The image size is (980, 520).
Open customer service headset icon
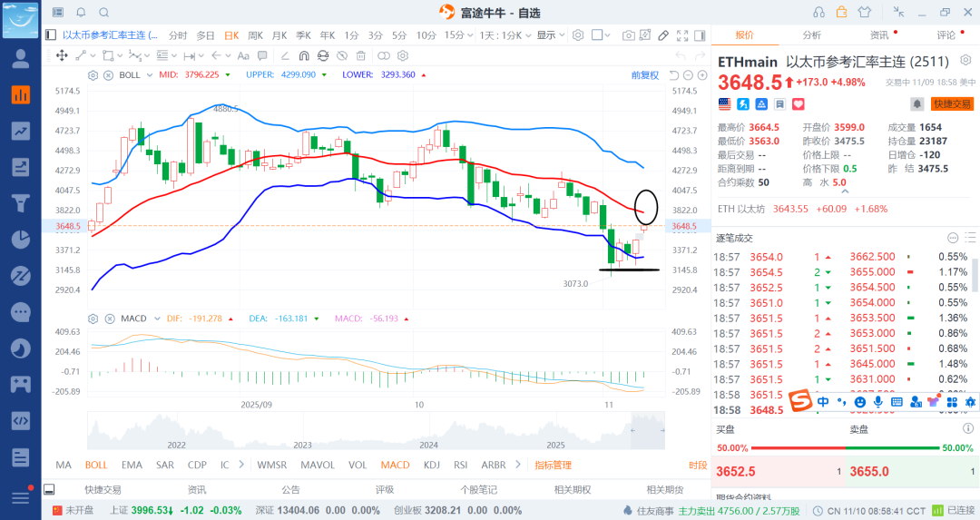pos(818,12)
